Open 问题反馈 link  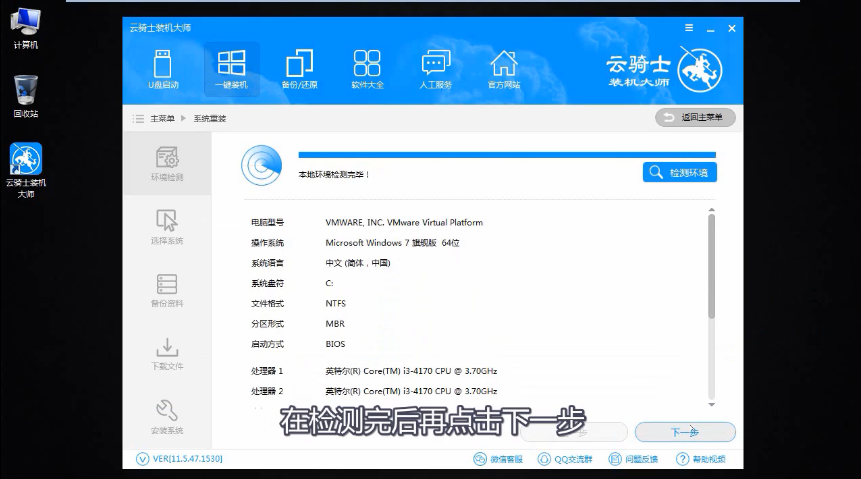coord(633,459)
